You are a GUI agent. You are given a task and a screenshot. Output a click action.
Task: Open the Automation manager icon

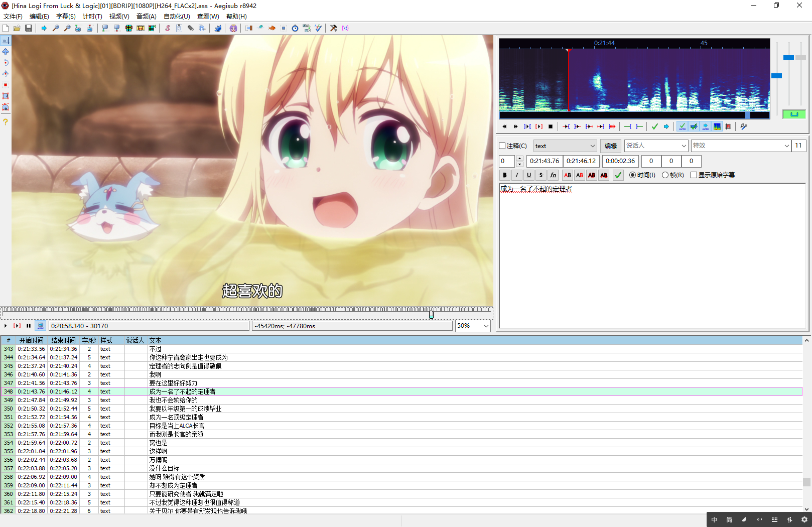coord(218,28)
